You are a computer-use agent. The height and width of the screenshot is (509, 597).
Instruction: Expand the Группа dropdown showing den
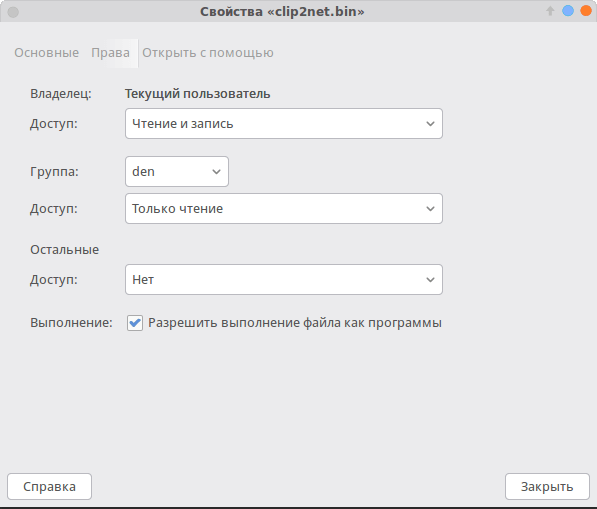177,171
